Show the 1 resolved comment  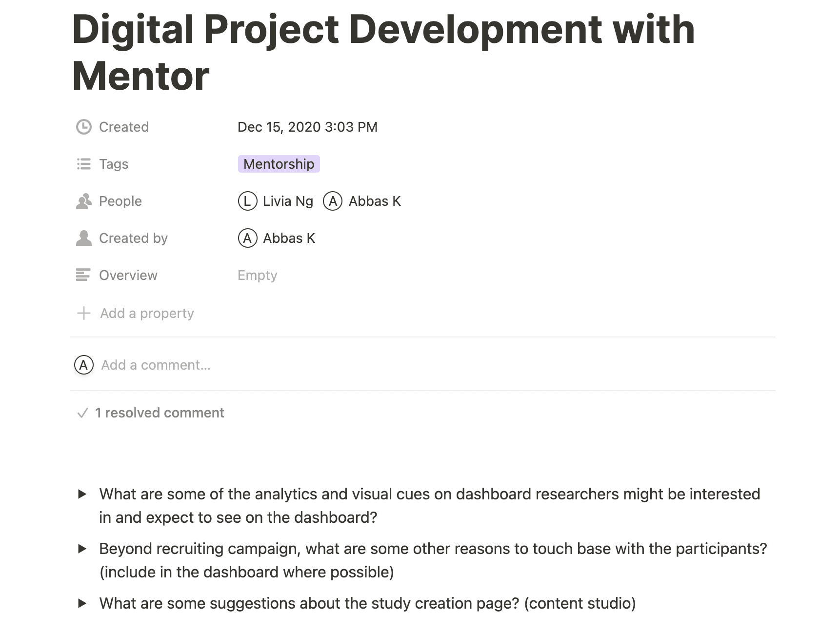pos(151,413)
